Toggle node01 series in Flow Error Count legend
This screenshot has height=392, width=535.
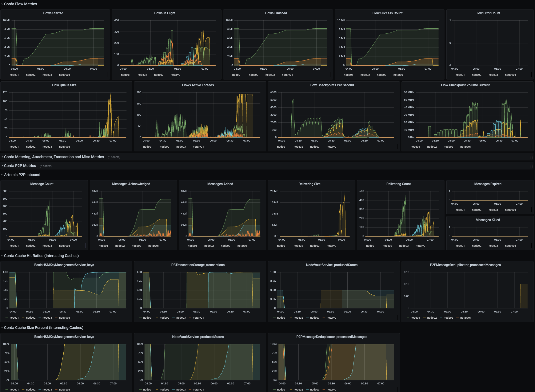[x=460, y=75]
